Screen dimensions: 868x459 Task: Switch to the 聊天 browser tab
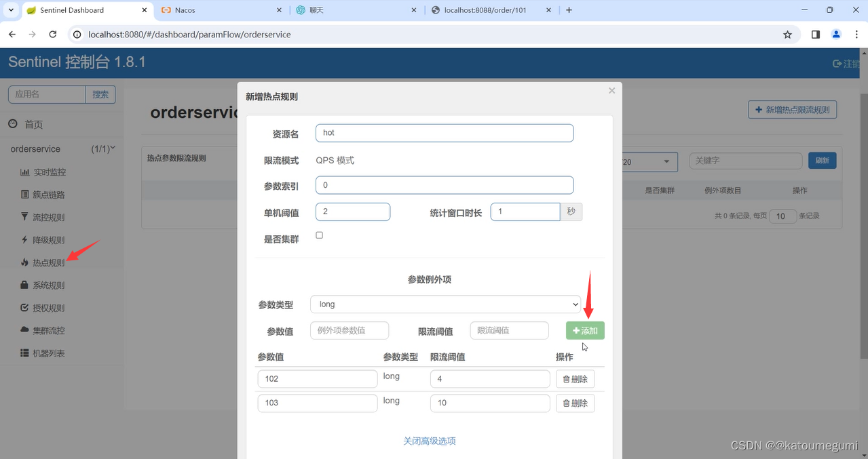click(x=356, y=10)
